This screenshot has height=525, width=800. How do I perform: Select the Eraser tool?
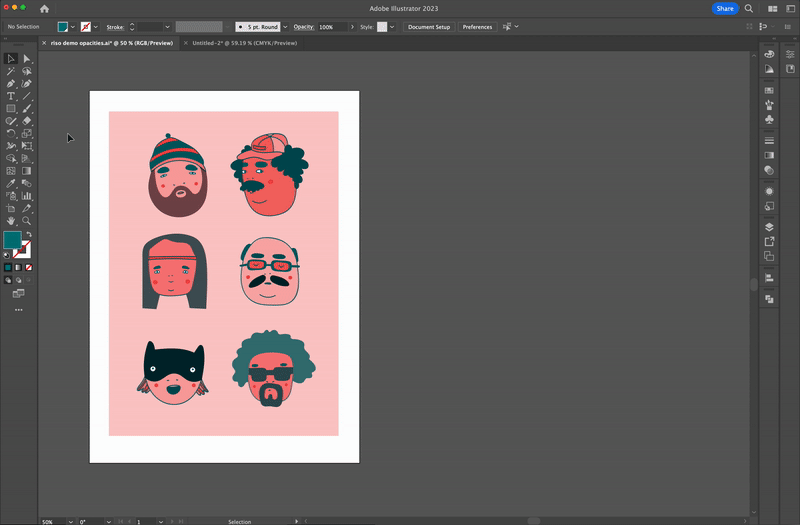tap(27, 121)
